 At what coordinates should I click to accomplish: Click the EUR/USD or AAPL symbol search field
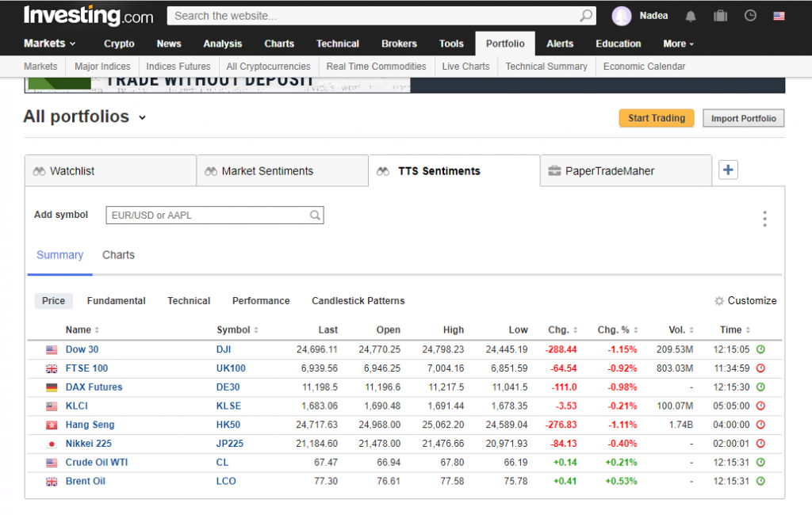pyautogui.click(x=214, y=215)
